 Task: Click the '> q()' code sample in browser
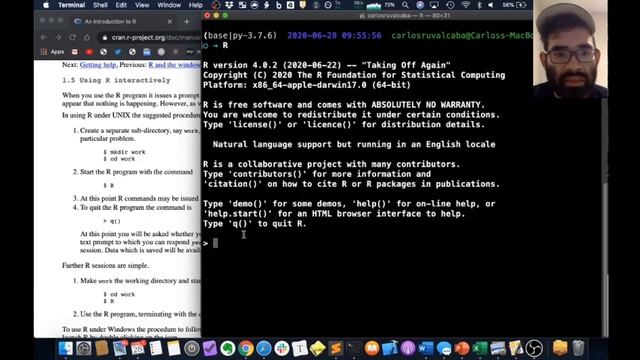point(112,221)
